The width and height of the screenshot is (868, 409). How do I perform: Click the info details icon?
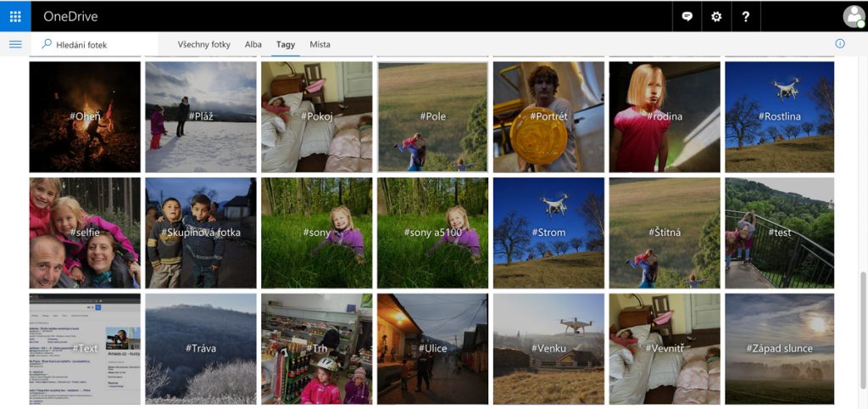(840, 44)
